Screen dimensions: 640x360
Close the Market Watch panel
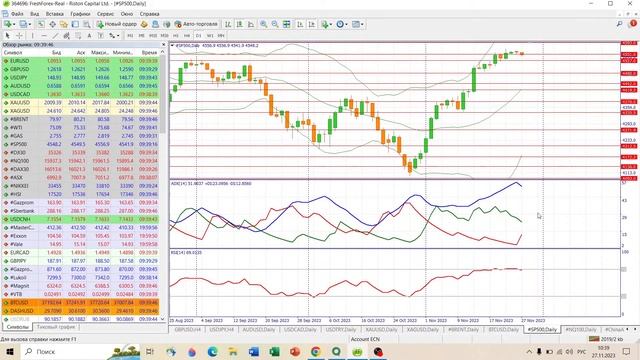point(164,44)
